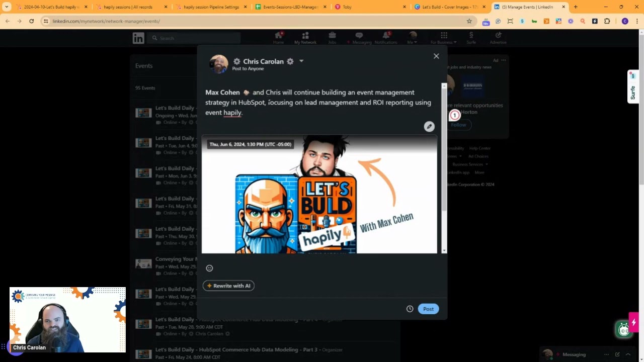Click the LinkedIn logo

(x=138, y=38)
